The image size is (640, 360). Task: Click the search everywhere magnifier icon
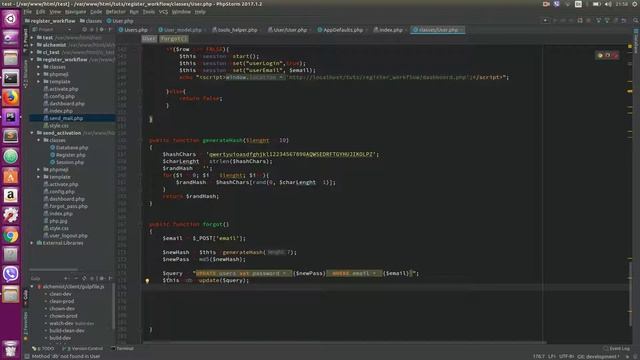pos(636,20)
